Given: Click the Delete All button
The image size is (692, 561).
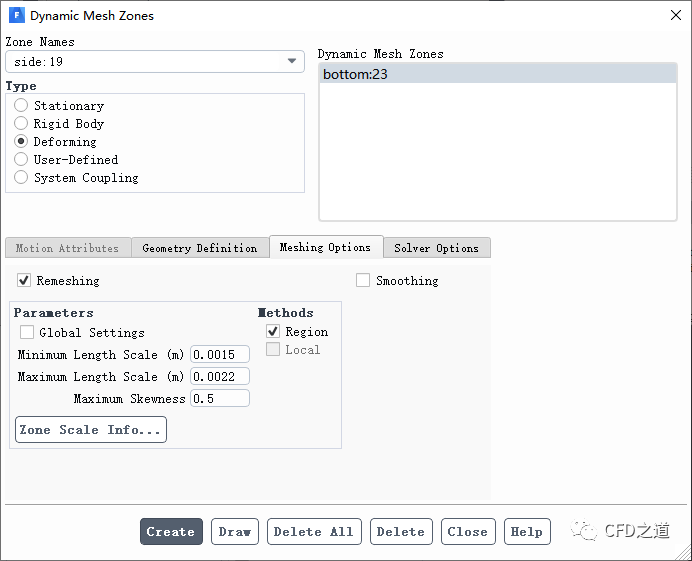Looking at the screenshot, I should tap(313, 531).
